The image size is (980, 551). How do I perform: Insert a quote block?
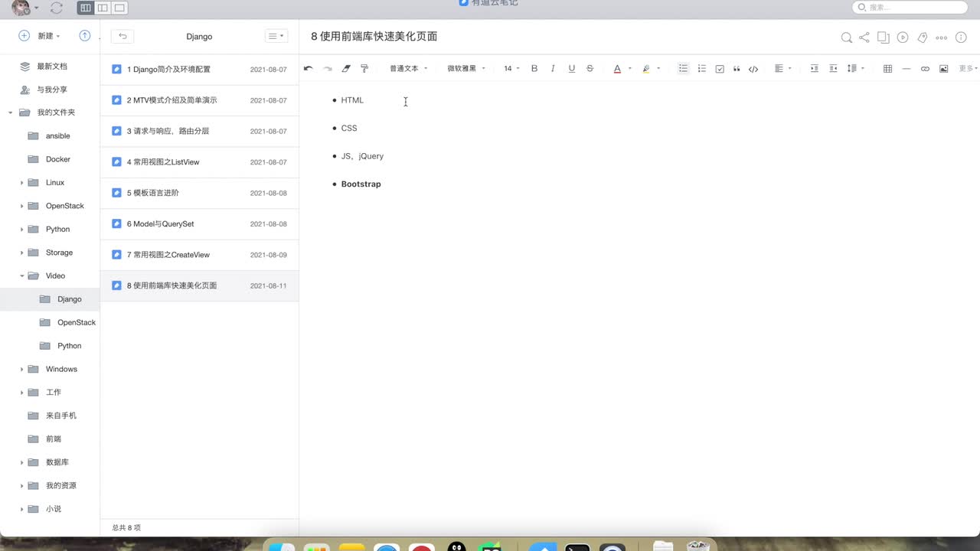[x=737, y=69]
